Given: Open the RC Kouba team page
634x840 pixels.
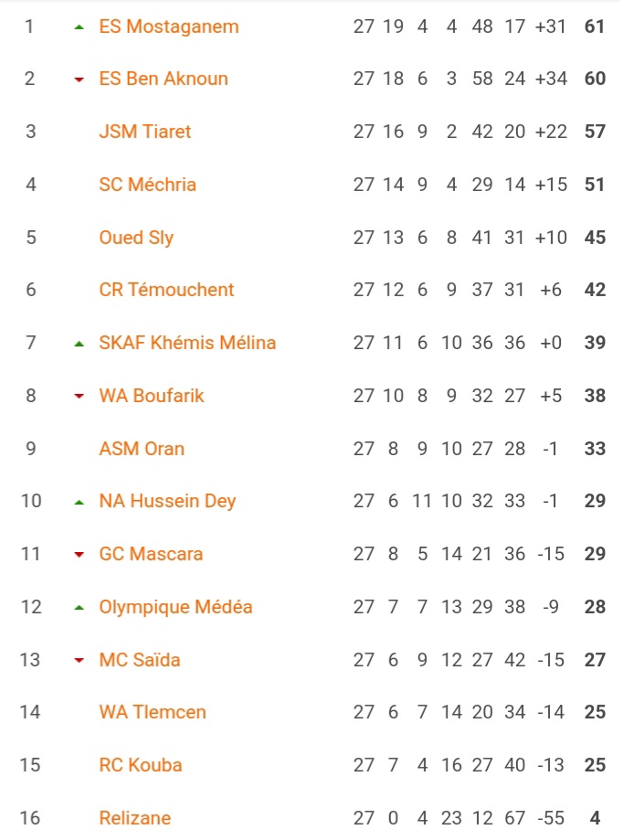Looking at the screenshot, I should (141, 765).
